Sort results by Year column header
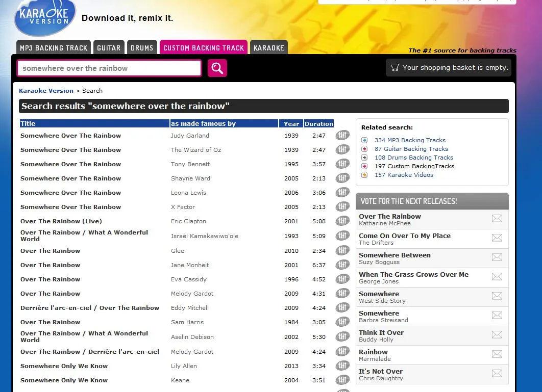This screenshot has height=392, width=542. pos(291,123)
